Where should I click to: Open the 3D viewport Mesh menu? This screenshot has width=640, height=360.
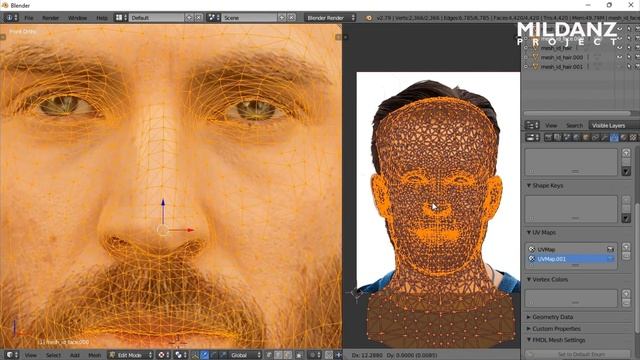click(x=94, y=355)
